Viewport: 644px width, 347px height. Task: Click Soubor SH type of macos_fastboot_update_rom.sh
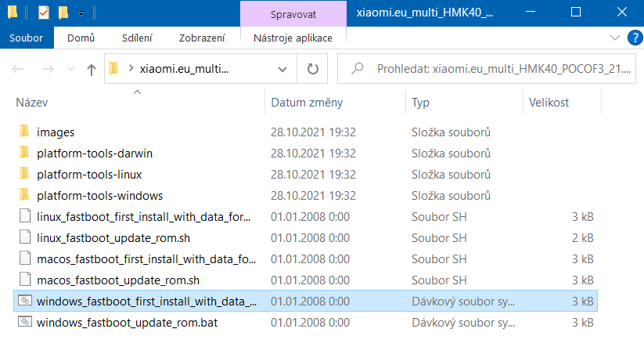click(x=439, y=280)
